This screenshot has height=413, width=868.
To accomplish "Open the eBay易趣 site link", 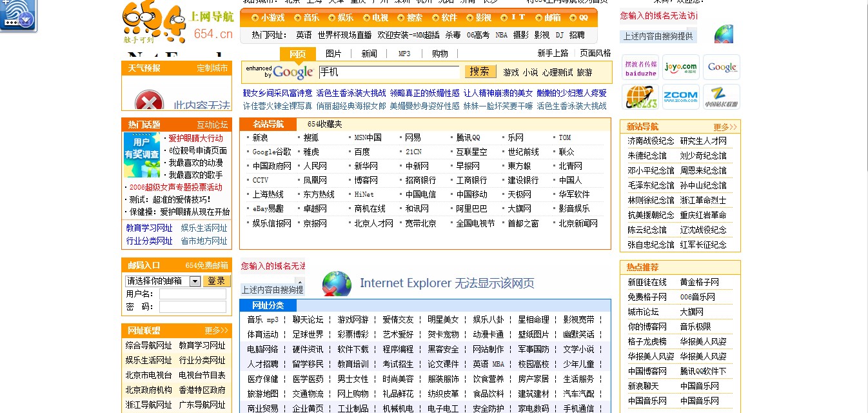I will (x=268, y=208).
